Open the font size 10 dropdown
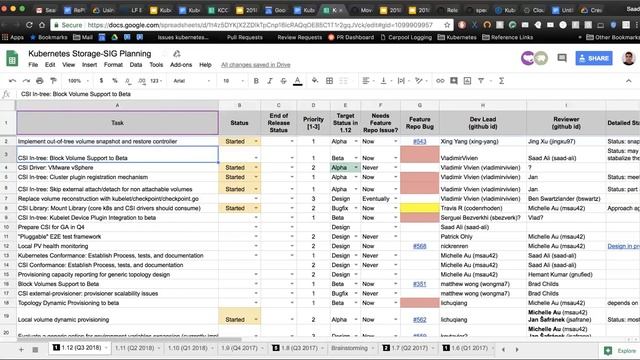Viewport: 640px width, 360px height. coord(233,81)
